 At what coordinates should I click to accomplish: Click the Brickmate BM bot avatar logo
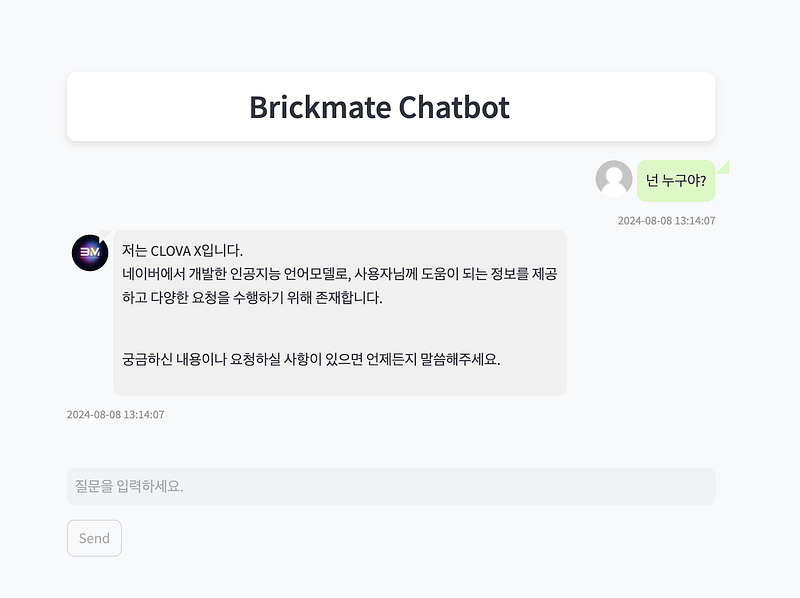pos(90,253)
